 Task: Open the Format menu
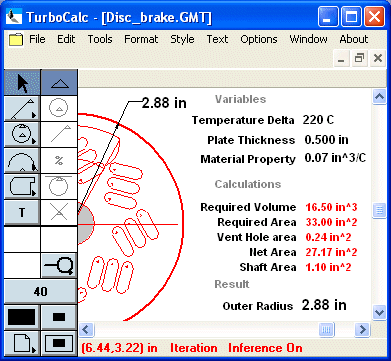(x=141, y=39)
